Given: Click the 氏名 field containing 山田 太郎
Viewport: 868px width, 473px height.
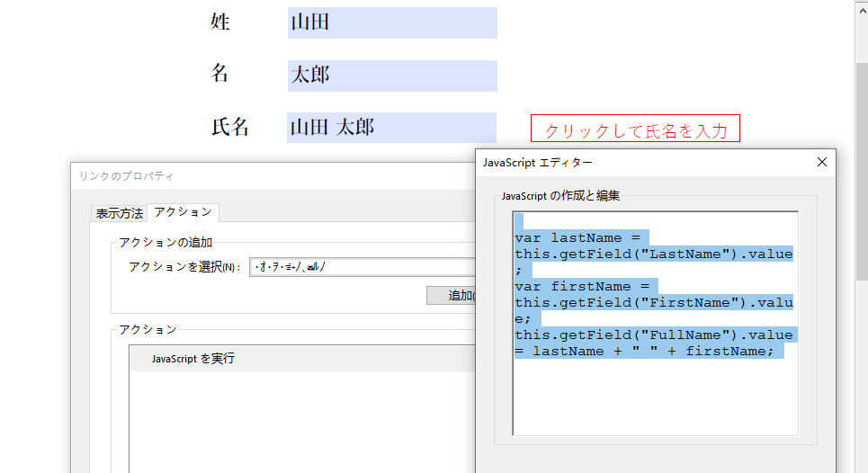Looking at the screenshot, I should (391, 128).
